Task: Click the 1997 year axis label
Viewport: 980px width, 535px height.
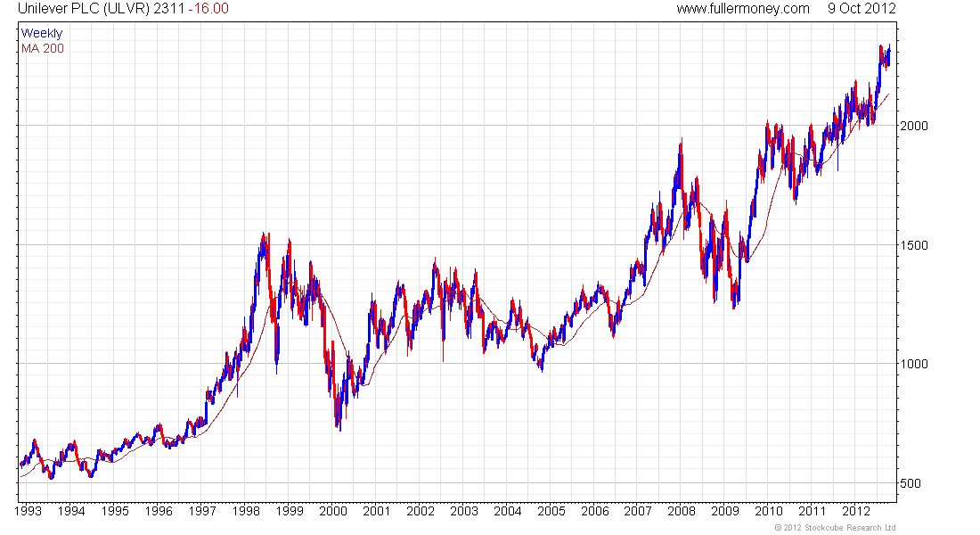Action: (x=202, y=511)
